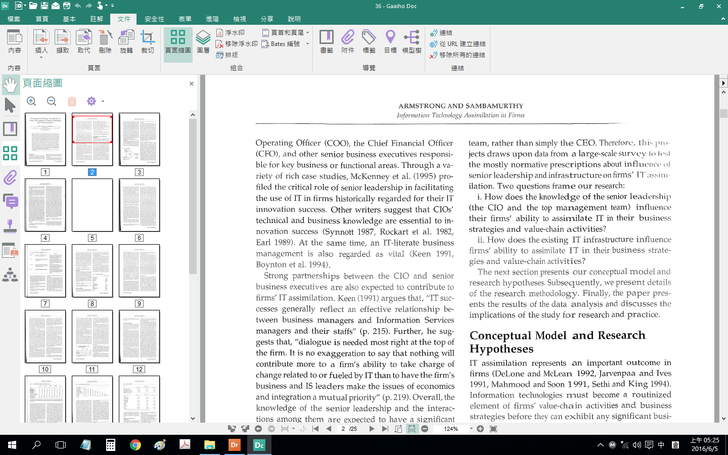Open the 註解 (Comment) ribbon tab
This screenshot has height=455, width=728.
pos(96,19)
